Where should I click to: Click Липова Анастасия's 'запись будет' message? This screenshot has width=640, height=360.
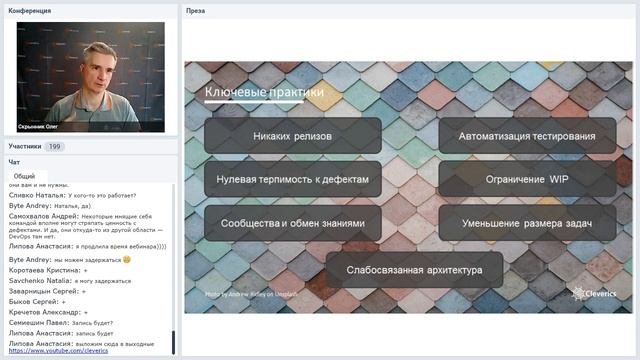61,333
